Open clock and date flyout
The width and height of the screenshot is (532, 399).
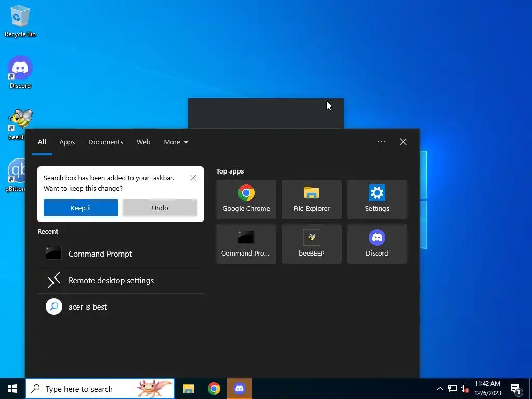(x=487, y=389)
